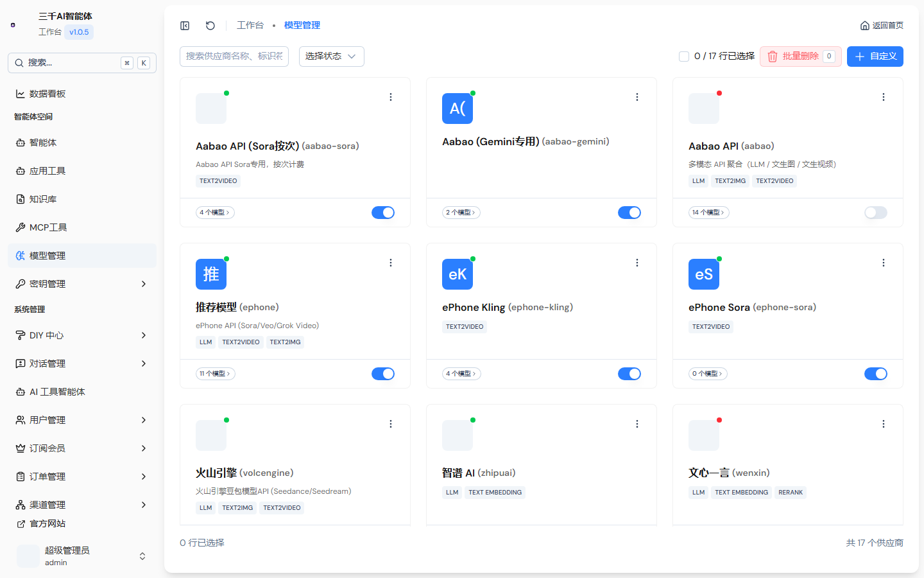Screen dimensions: 924x578
Task: Click the 知识库 document icon
Action: [x=21, y=199]
